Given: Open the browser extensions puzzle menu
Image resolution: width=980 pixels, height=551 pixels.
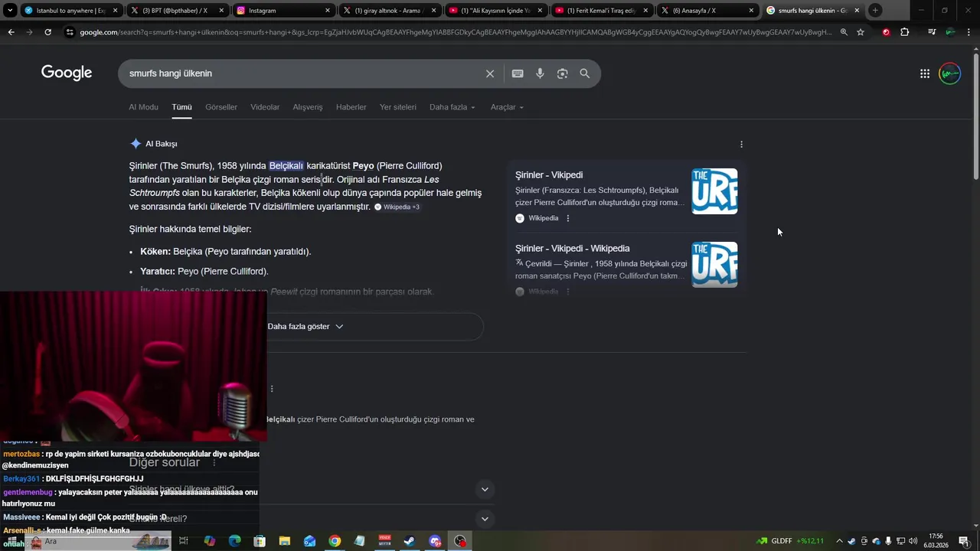Looking at the screenshot, I should point(905,32).
